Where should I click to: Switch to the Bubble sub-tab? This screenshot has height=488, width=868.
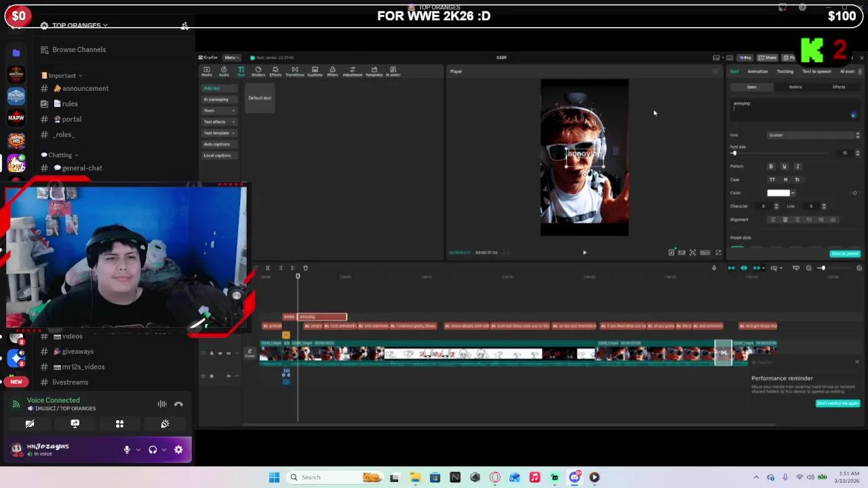tap(795, 87)
